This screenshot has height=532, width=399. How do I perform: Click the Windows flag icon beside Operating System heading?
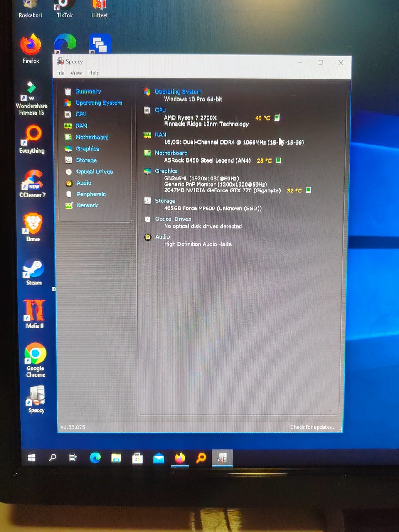click(147, 91)
